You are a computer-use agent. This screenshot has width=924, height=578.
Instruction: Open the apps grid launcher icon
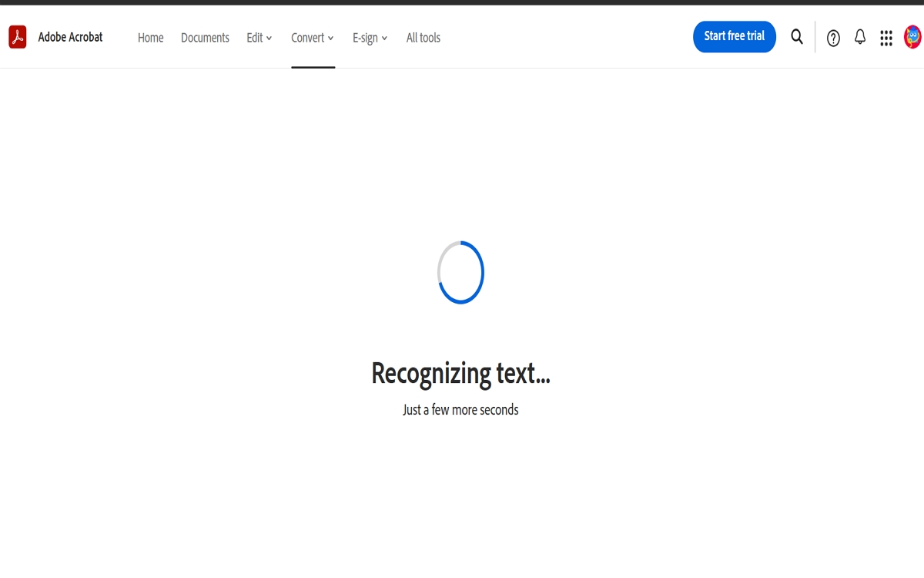886,38
